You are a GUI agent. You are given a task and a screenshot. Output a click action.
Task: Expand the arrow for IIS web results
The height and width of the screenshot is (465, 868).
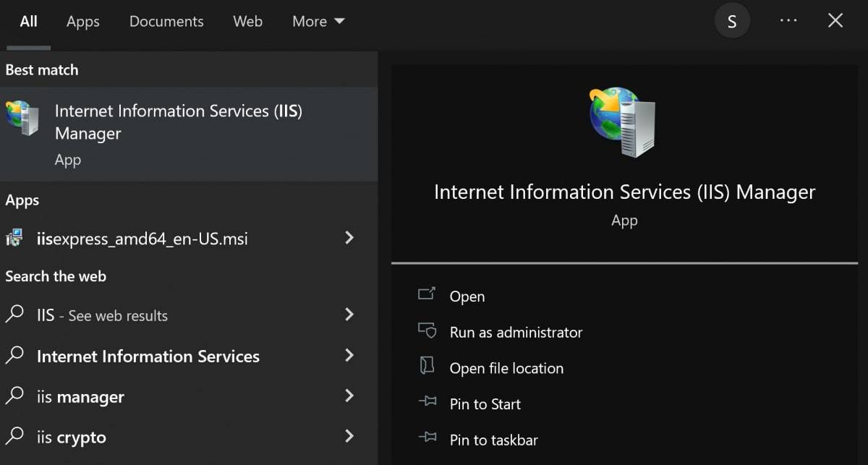tap(349, 314)
